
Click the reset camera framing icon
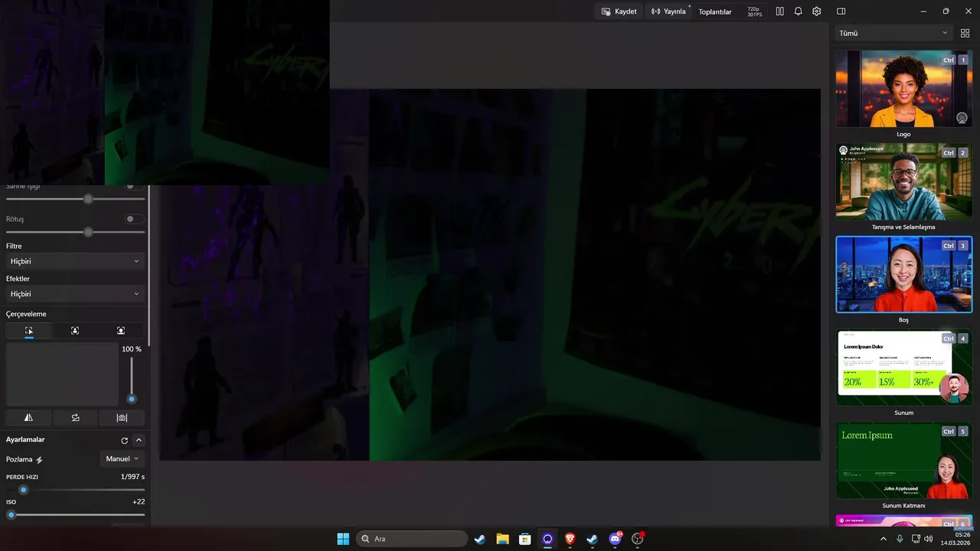[x=122, y=418]
